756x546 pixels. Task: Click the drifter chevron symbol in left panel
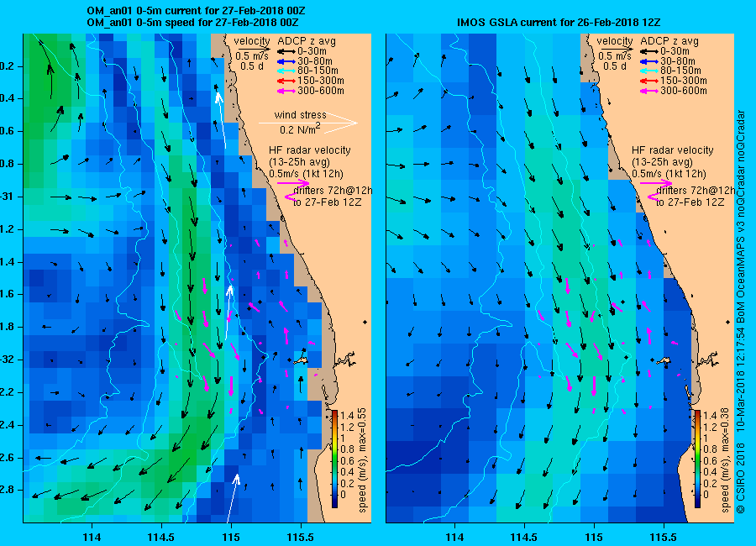point(289,197)
